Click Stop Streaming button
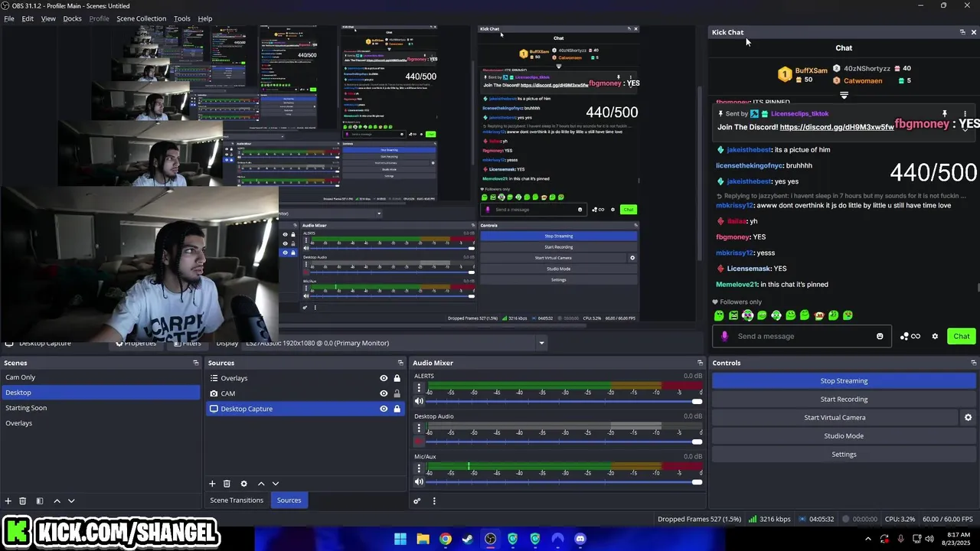Image resolution: width=980 pixels, height=551 pixels. click(844, 380)
